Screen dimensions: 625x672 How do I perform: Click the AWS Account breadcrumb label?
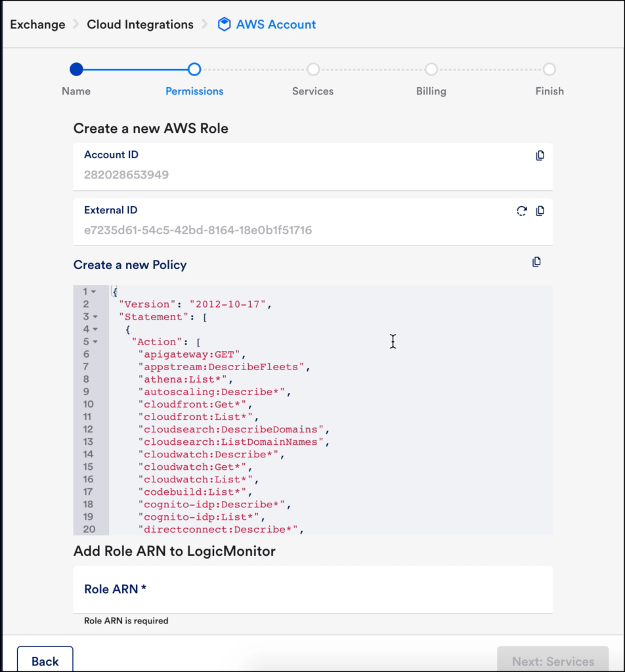[x=276, y=24]
